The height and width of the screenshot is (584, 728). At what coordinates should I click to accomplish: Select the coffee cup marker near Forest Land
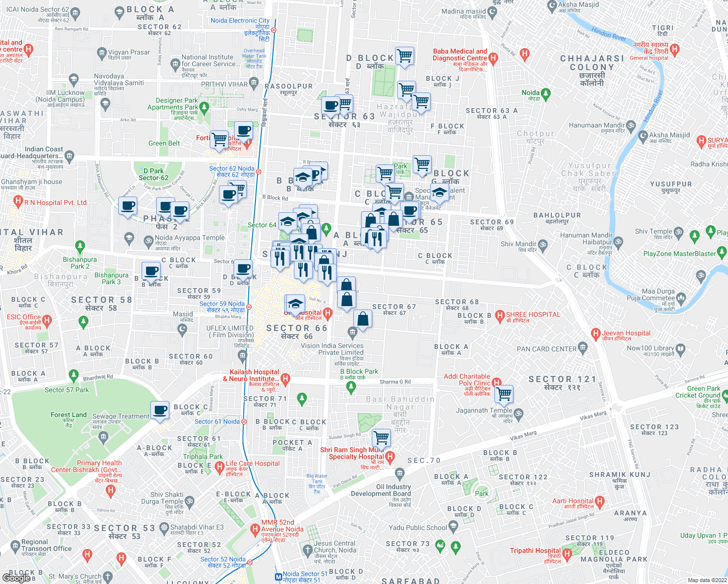160,410
